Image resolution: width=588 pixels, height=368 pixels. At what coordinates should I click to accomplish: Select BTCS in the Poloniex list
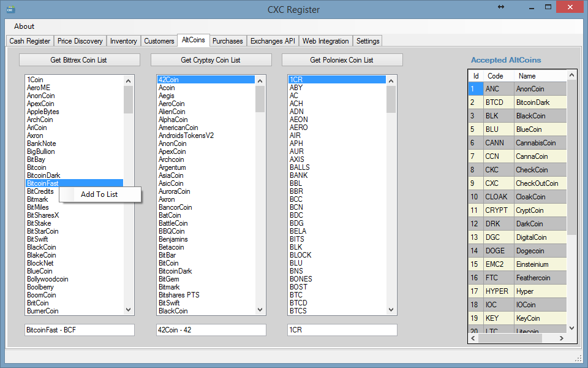click(337, 311)
